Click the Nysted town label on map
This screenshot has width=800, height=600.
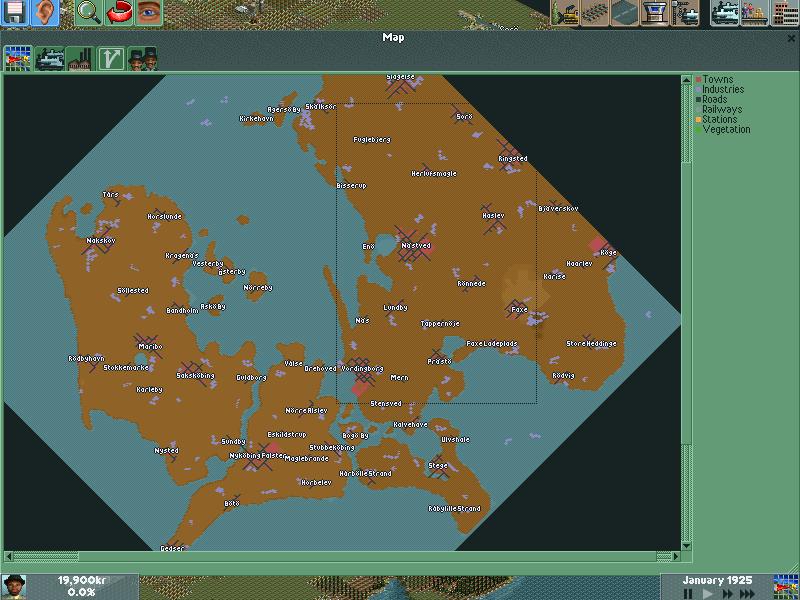coord(166,451)
